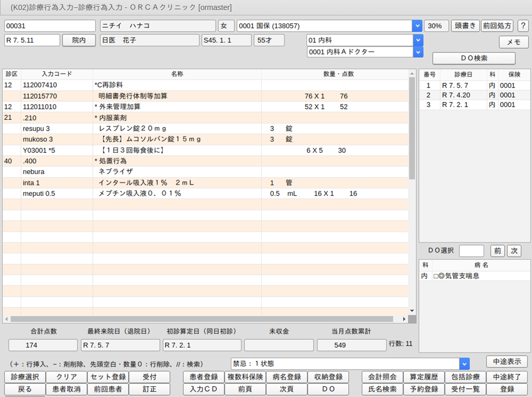Toggle the 院内 prescription button

pyautogui.click(x=79, y=40)
